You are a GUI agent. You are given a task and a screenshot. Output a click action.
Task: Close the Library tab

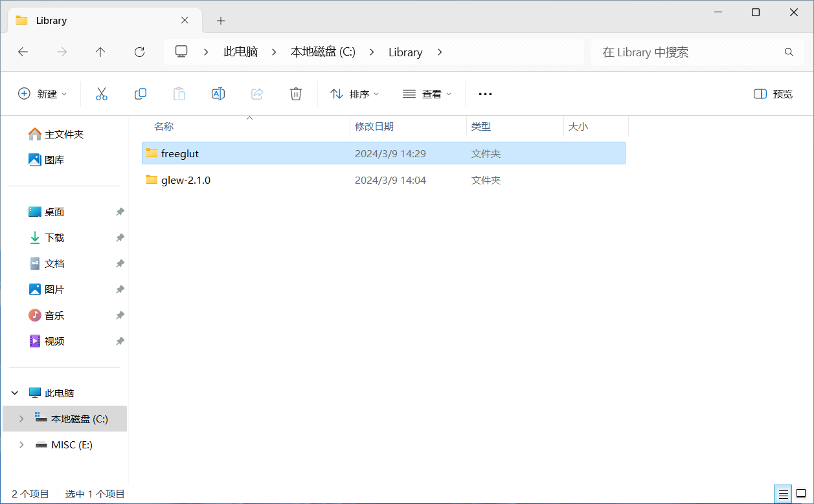click(185, 20)
